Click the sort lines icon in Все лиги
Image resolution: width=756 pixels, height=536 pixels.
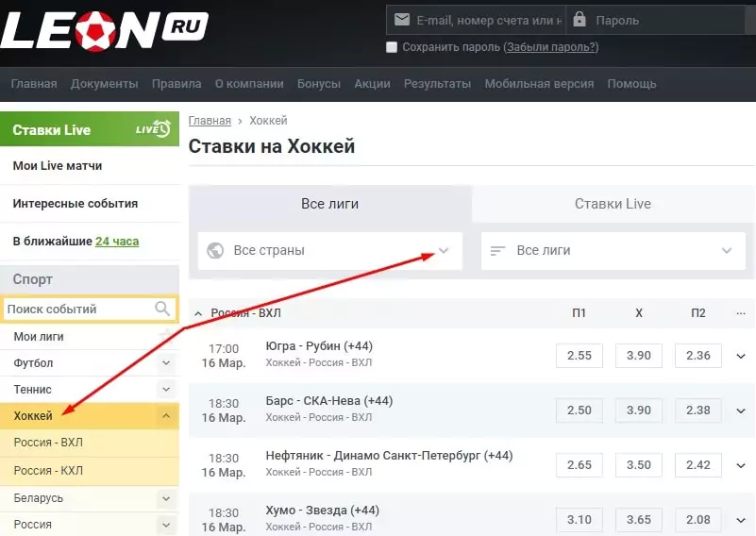tap(497, 251)
